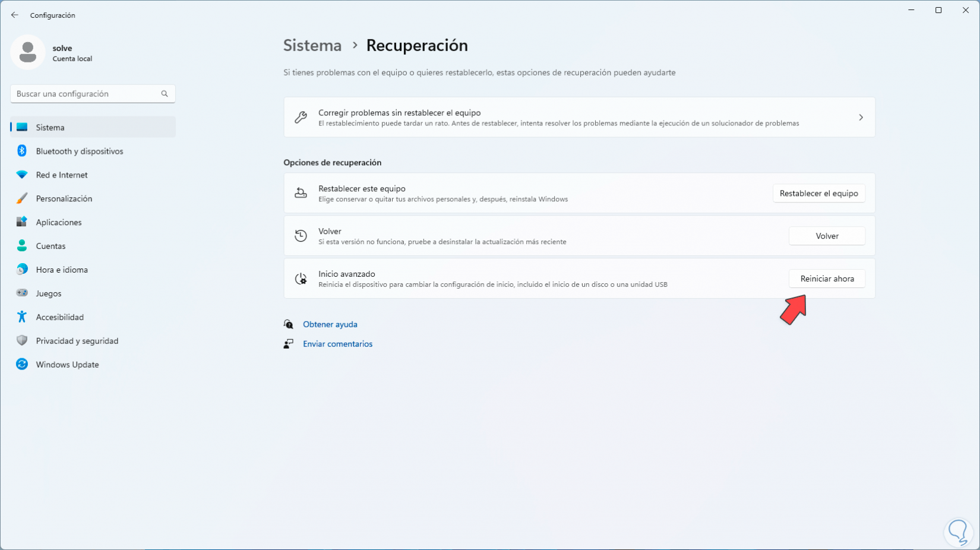
Task: Click the magnifier icon in the search box
Action: [165, 94]
